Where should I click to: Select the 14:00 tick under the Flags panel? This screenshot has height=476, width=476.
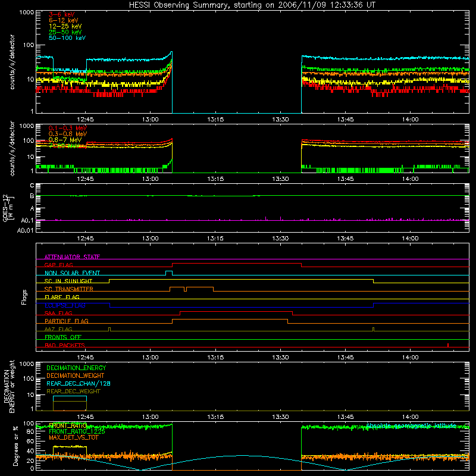[410, 358]
